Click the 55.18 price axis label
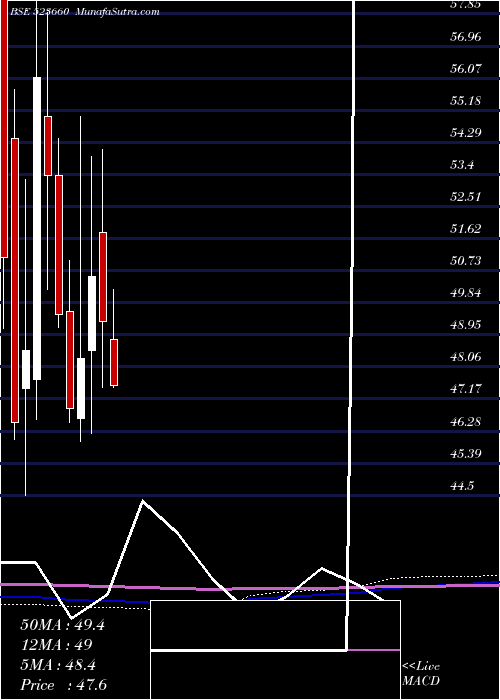Viewport: 500px width, 700px height. (466, 100)
